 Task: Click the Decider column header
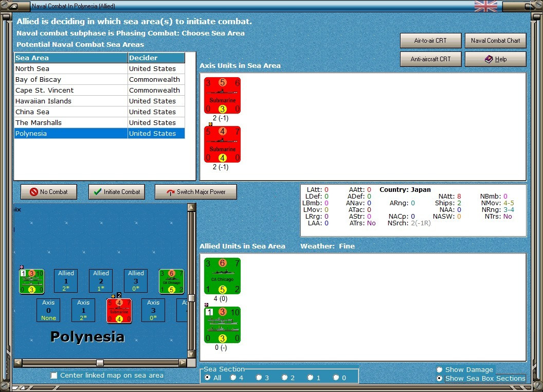pos(156,58)
